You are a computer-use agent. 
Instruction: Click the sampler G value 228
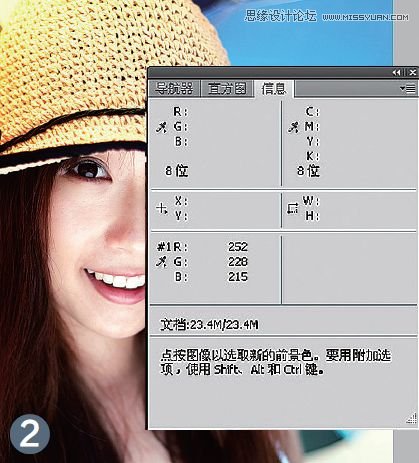click(238, 262)
